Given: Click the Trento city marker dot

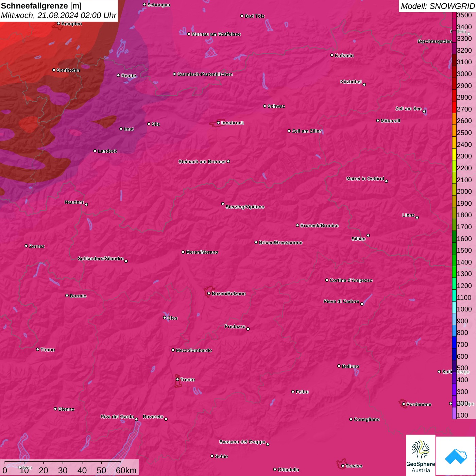Looking at the screenshot, I should [x=177, y=379].
